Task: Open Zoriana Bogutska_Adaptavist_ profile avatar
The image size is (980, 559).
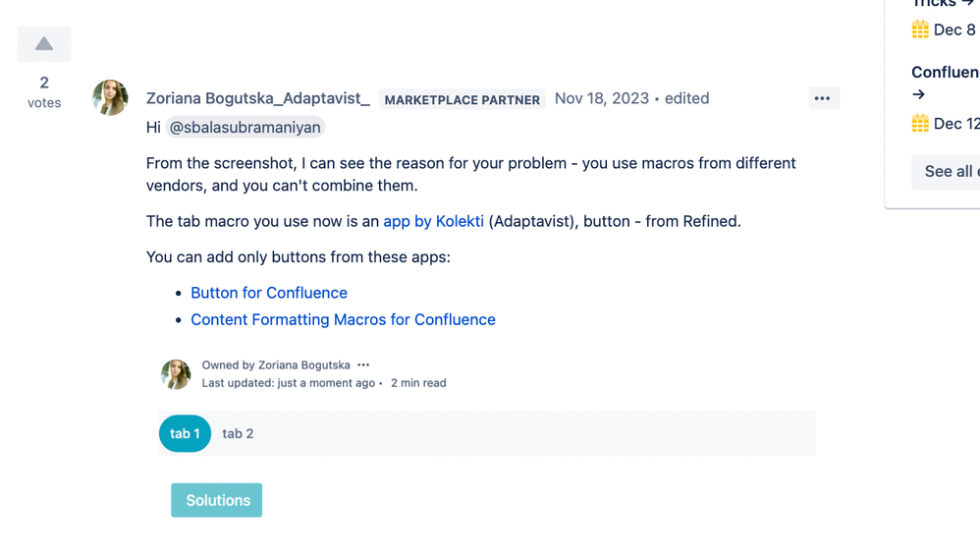Action: click(110, 97)
